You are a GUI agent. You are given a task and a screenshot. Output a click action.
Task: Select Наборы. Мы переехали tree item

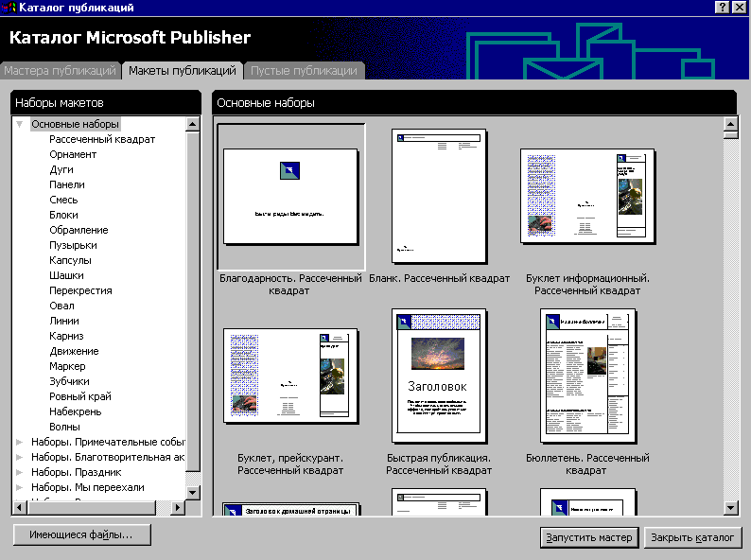(x=88, y=487)
